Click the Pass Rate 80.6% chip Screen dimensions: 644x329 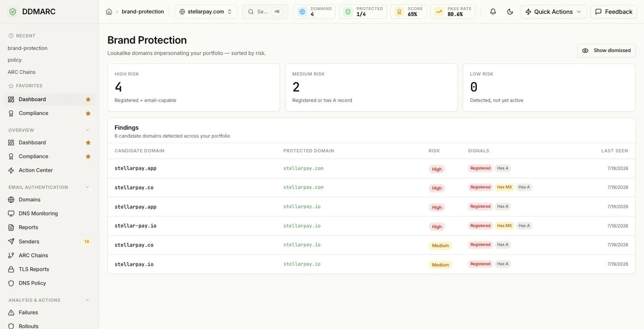tap(453, 12)
